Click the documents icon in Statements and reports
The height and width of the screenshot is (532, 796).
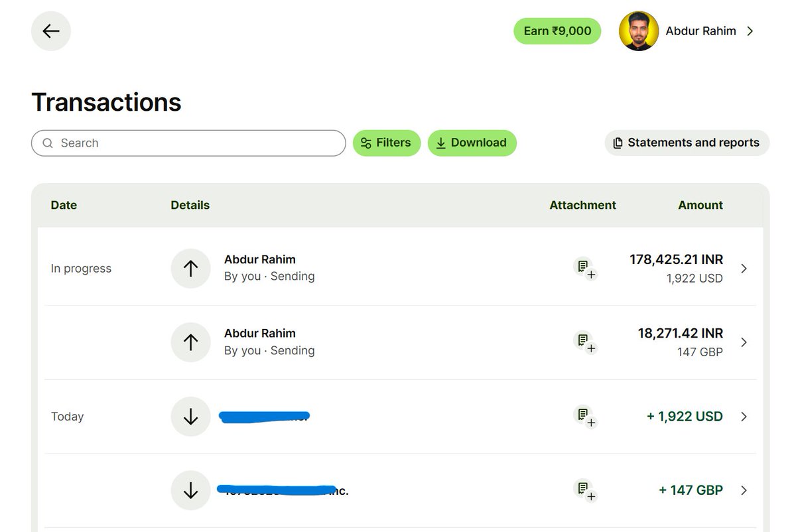click(618, 143)
